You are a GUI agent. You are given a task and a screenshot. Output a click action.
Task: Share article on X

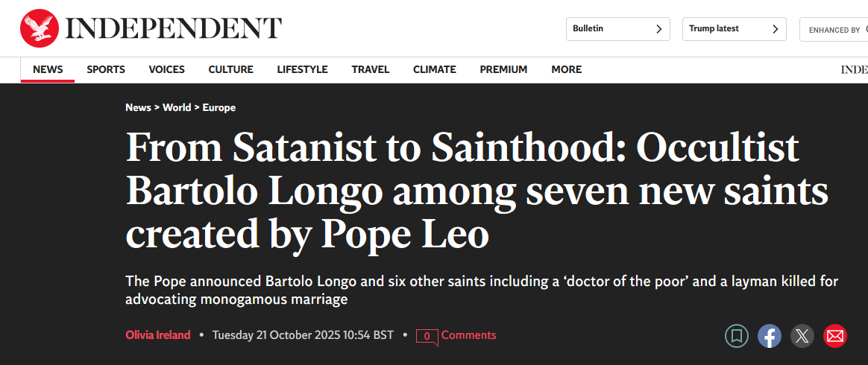coord(802,336)
